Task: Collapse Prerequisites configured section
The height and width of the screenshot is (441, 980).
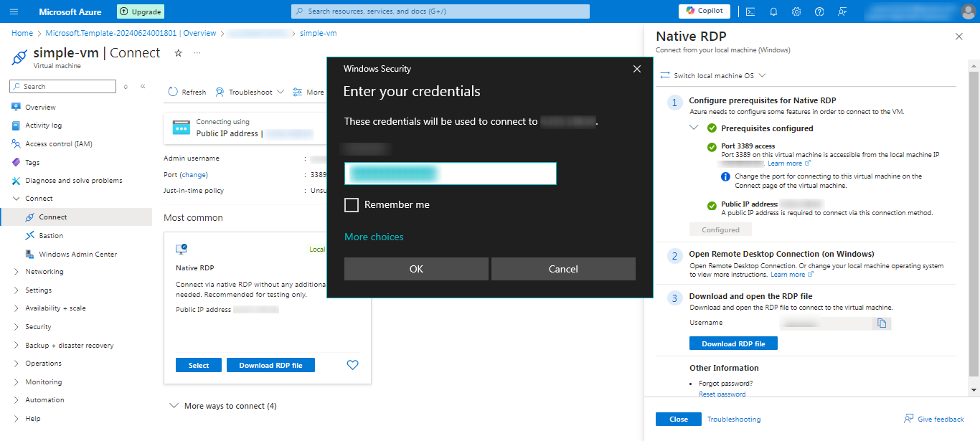Action: [x=694, y=128]
